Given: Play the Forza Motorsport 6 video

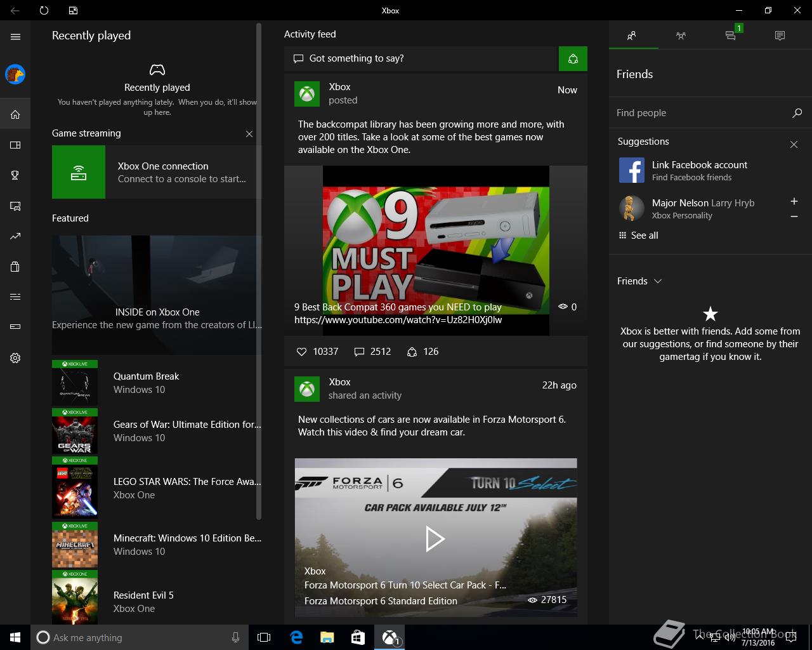Looking at the screenshot, I should tap(435, 539).
